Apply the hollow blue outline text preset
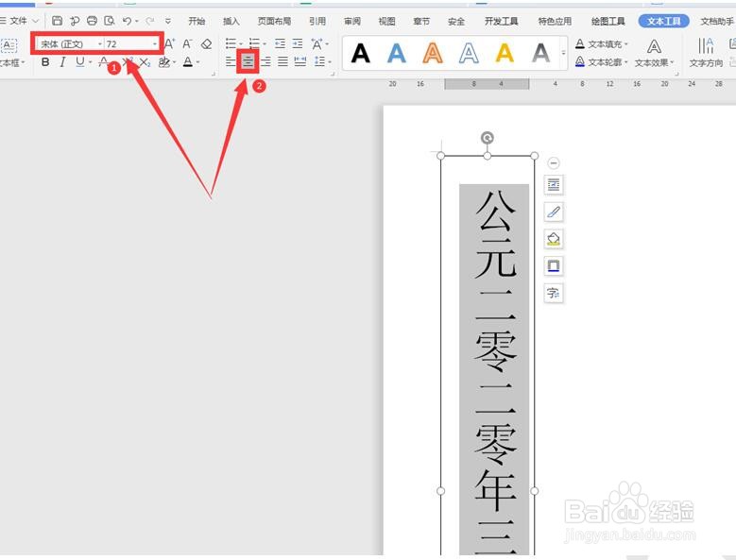Viewport: 736px width, 560px height. [469, 53]
